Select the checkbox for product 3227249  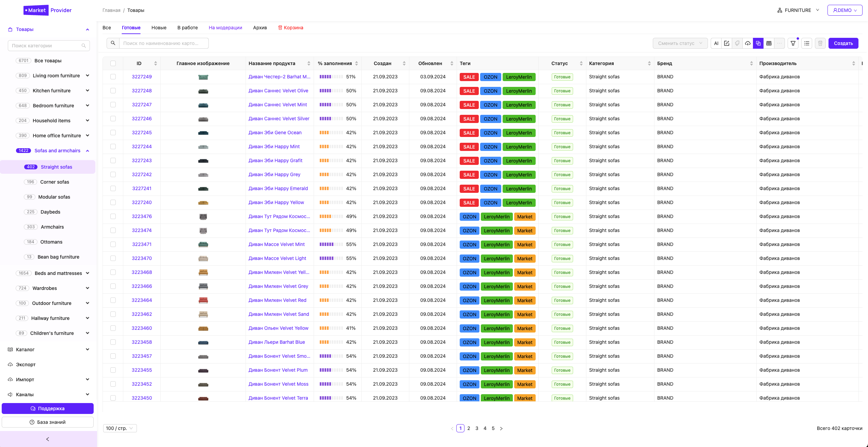[x=113, y=77]
